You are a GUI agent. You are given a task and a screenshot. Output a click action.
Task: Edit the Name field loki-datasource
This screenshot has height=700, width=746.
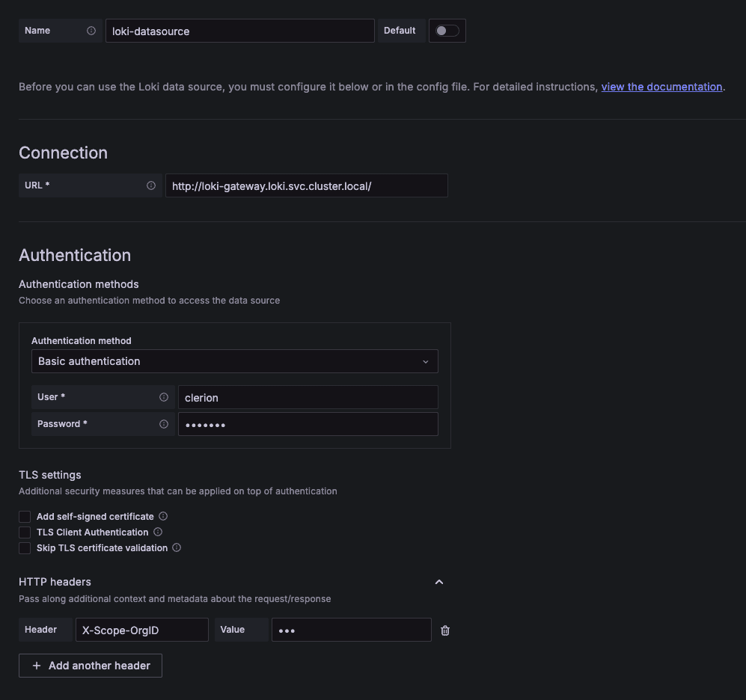coord(239,31)
